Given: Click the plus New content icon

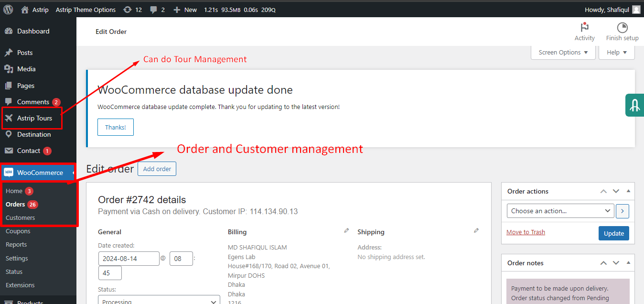Looking at the screenshot, I should click(x=177, y=10).
